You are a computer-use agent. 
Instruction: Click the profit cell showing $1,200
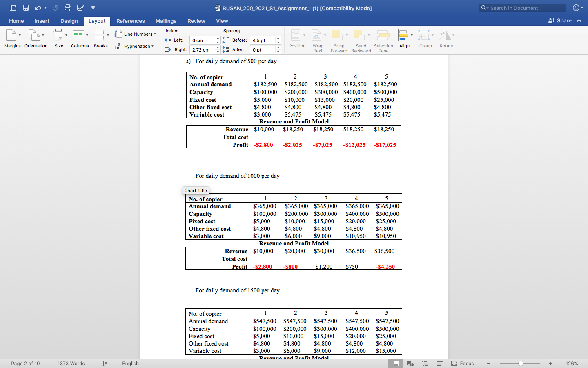click(324, 267)
